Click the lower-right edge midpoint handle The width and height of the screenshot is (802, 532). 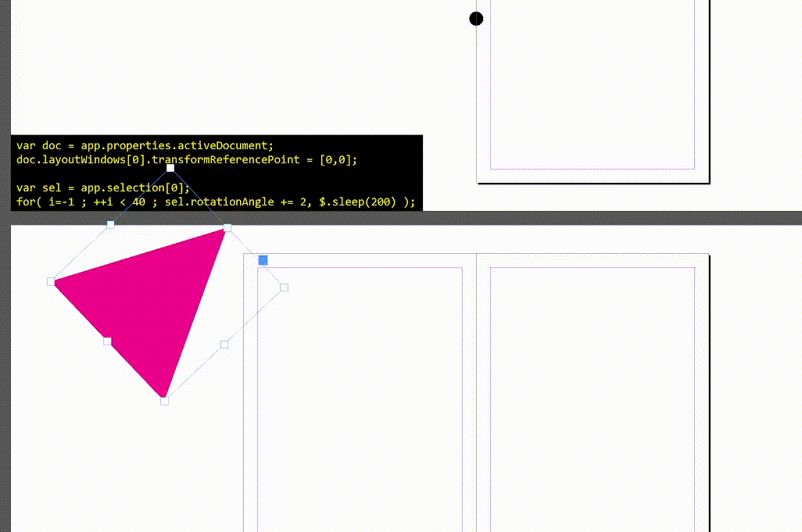[224, 344]
